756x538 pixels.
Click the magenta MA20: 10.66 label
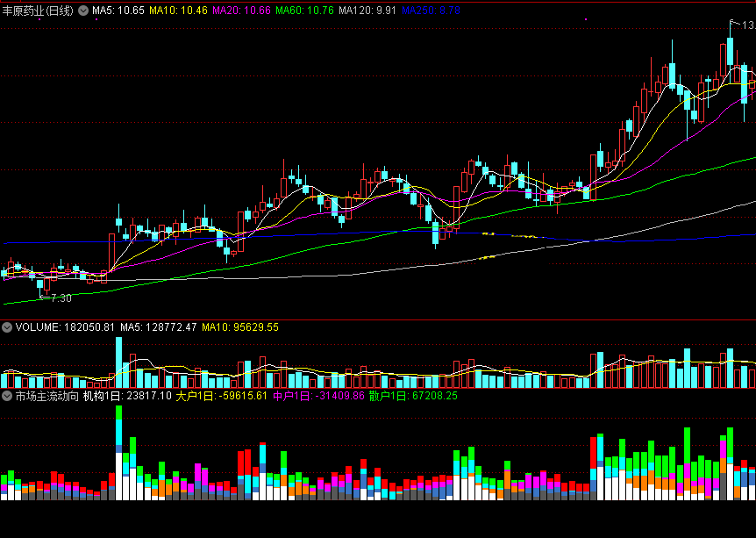point(241,11)
